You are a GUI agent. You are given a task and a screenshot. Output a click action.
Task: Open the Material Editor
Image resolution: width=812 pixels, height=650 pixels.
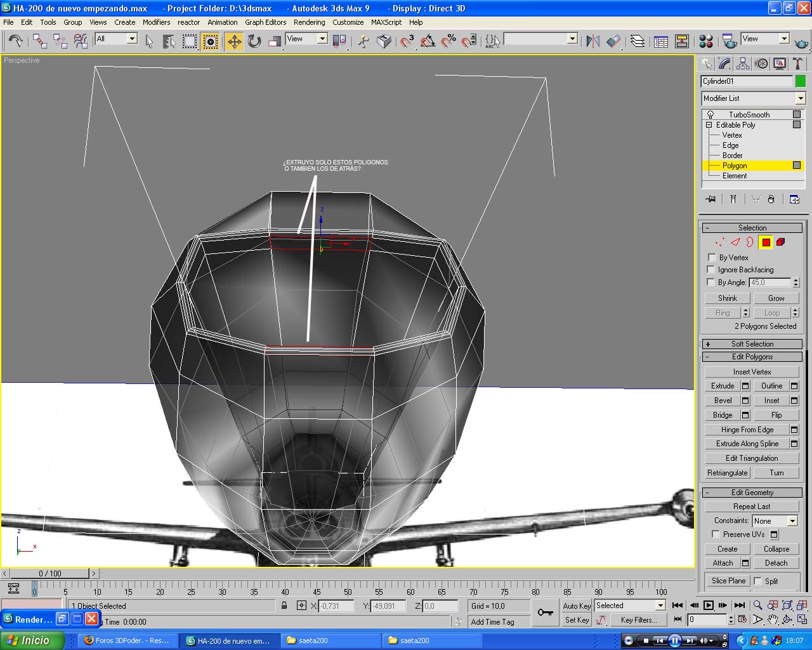(x=706, y=42)
